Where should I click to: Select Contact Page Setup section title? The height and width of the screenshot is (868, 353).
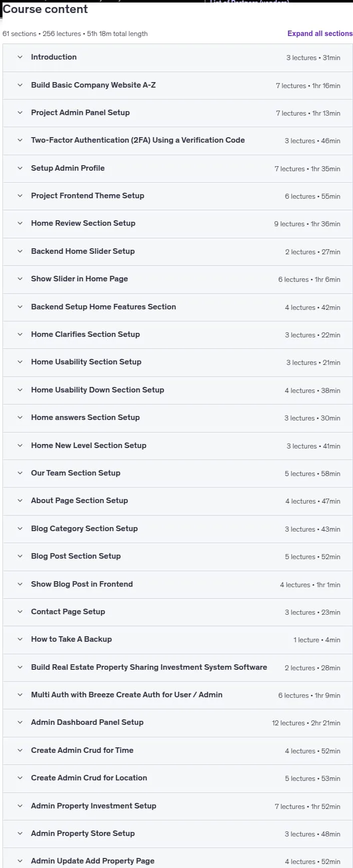68,612
